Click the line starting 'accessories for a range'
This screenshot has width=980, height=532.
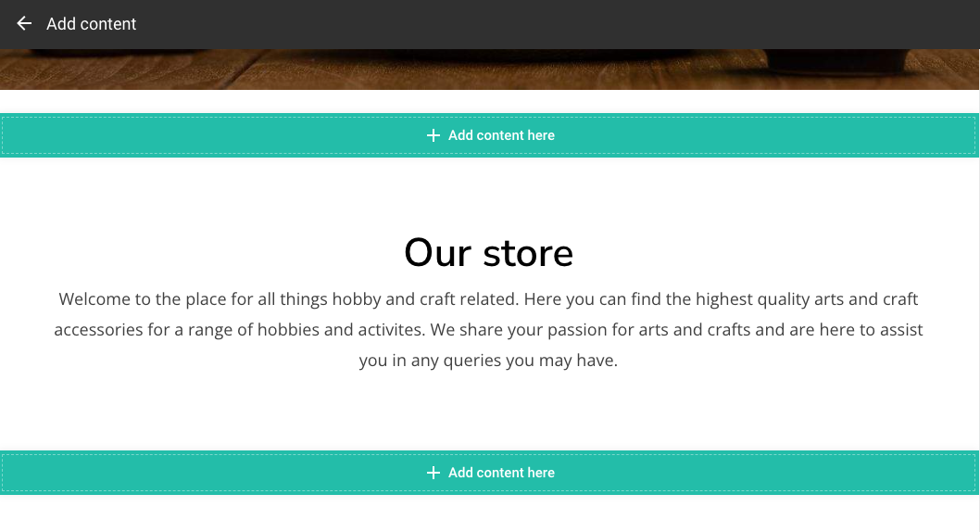tap(489, 329)
